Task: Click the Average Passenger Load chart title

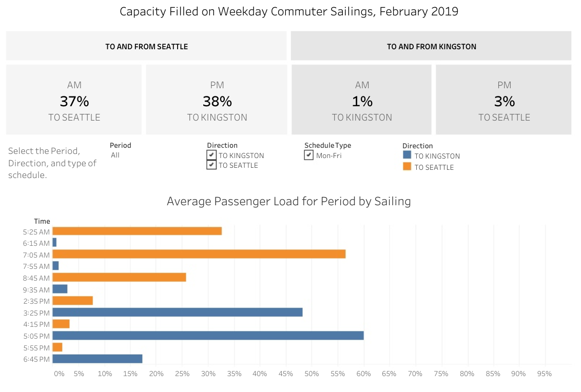Action: (x=288, y=201)
